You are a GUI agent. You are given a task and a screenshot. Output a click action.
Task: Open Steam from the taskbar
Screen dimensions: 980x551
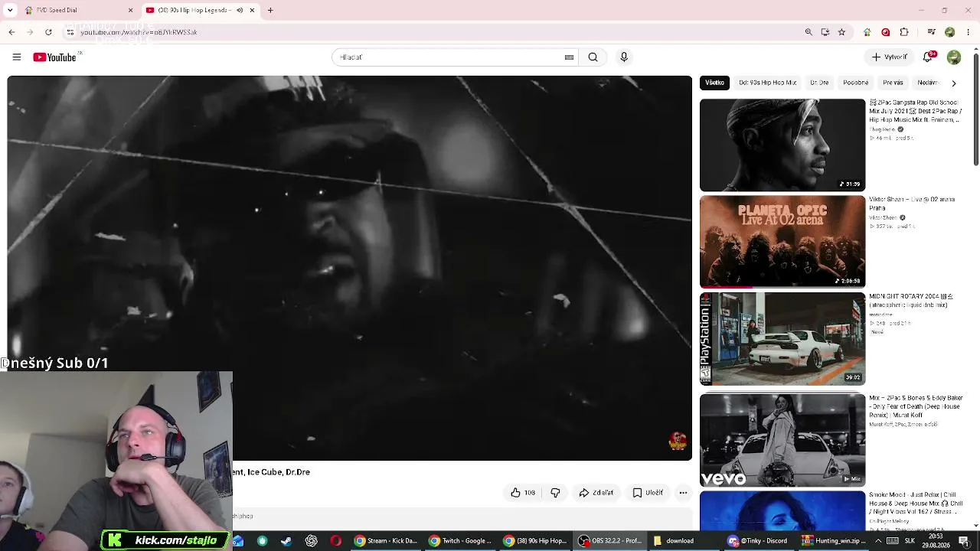pyautogui.click(x=286, y=541)
